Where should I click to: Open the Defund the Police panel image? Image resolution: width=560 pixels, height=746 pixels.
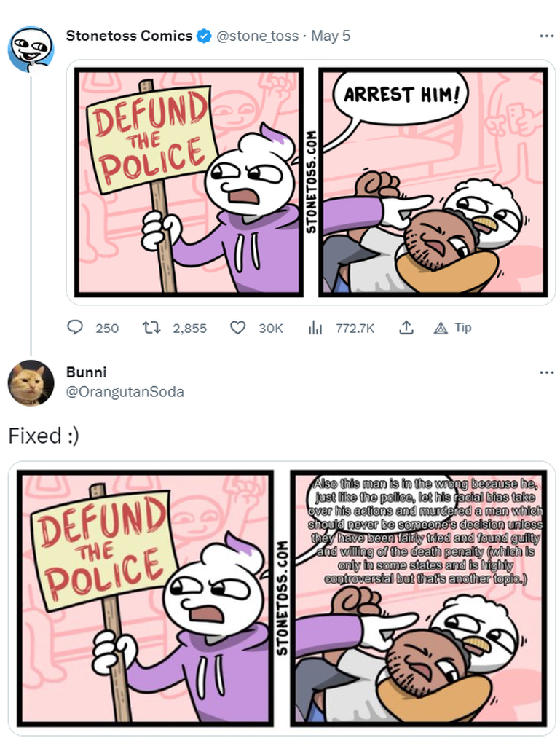pos(189,183)
